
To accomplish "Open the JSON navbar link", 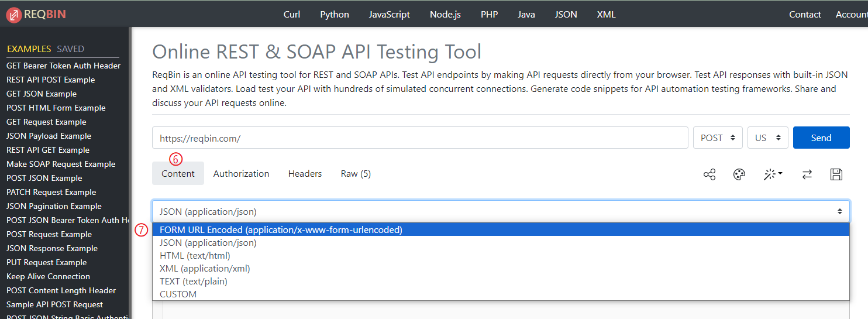I will 566,15.
